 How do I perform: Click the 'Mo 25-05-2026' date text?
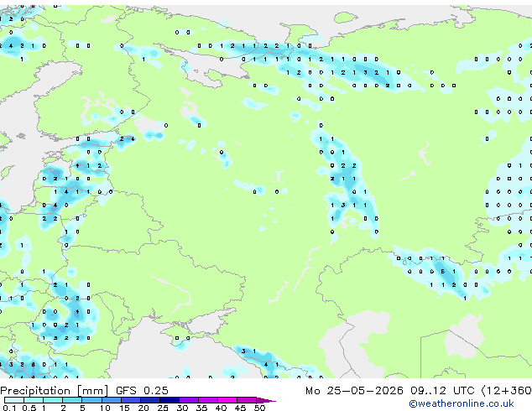coord(354,391)
